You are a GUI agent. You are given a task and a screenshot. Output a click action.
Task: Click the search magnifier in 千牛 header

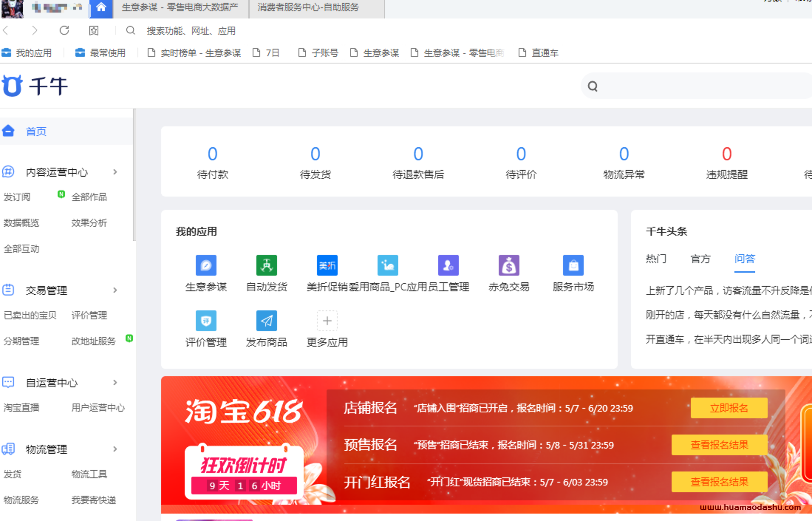(x=593, y=86)
